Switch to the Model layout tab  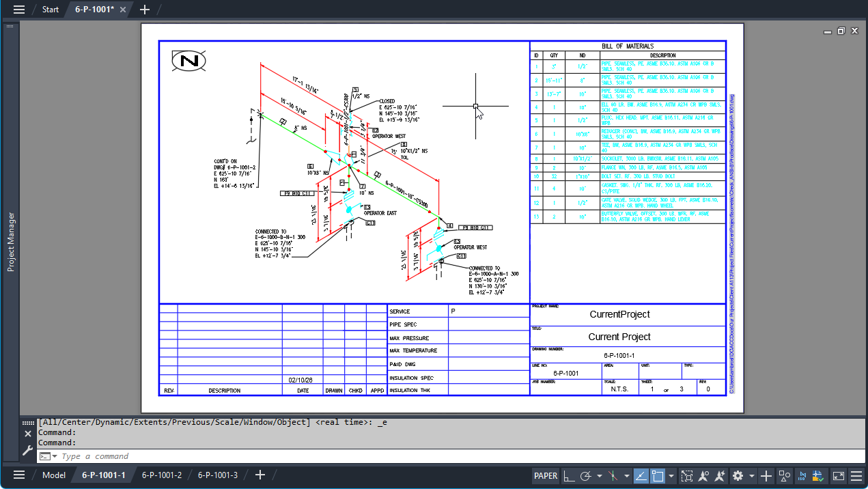click(x=54, y=475)
